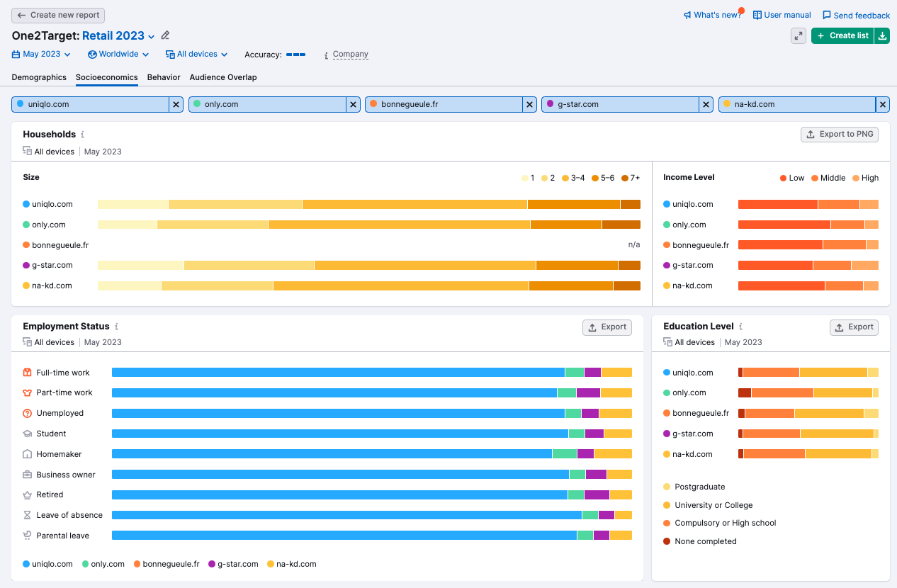Open the Send feedback link
897x588 pixels.
pos(856,15)
